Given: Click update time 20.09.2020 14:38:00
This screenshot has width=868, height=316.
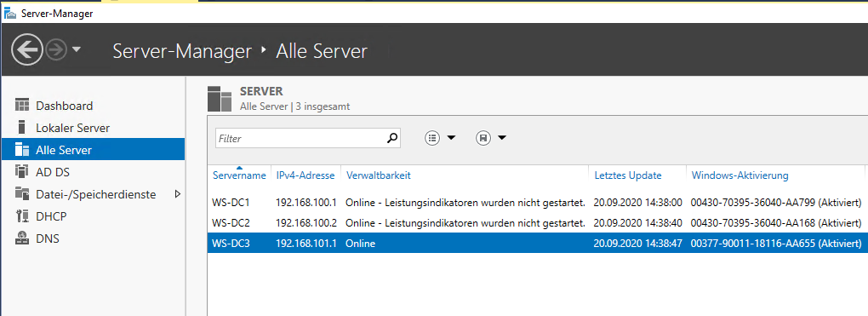Looking at the screenshot, I should tap(637, 203).
